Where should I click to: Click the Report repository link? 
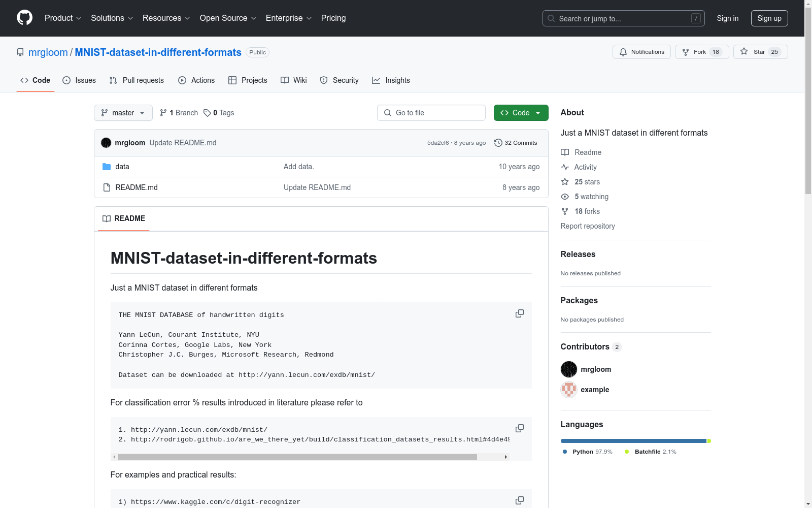point(588,226)
